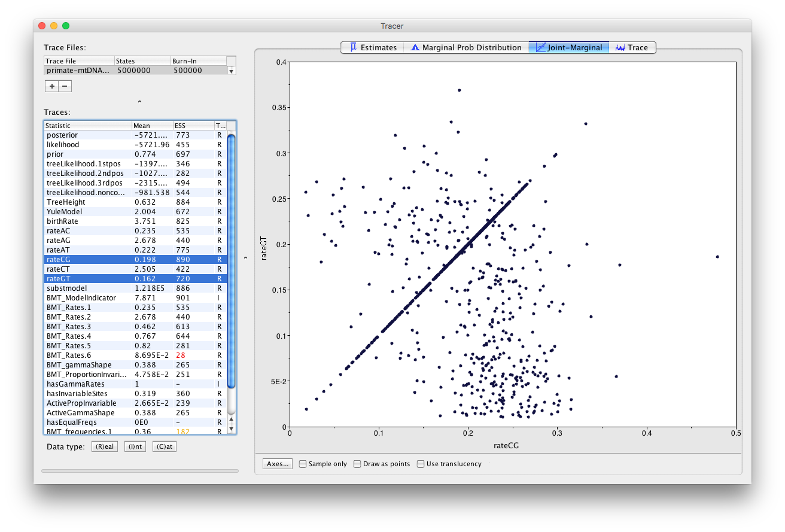Image resolution: width=785 pixels, height=532 pixels.
Task: Select the BMT_Rates.3 row
Action: (x=136, y=327)
